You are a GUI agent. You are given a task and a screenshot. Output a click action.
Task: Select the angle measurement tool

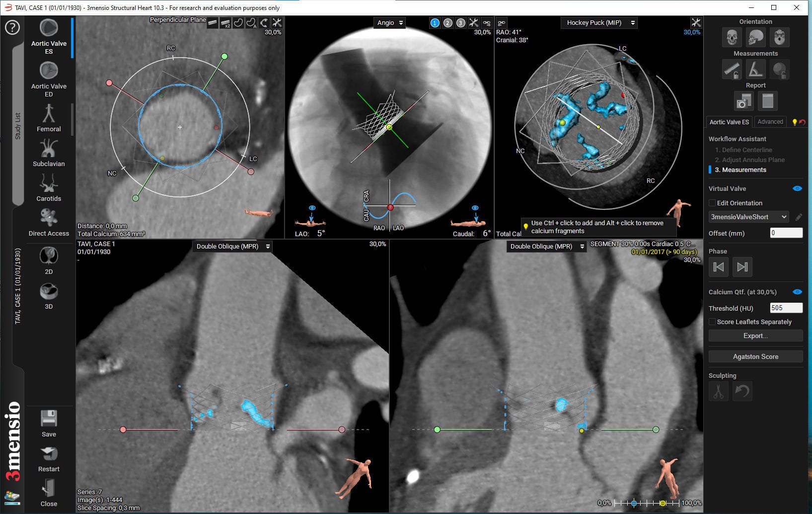click(x=755, y=69)
